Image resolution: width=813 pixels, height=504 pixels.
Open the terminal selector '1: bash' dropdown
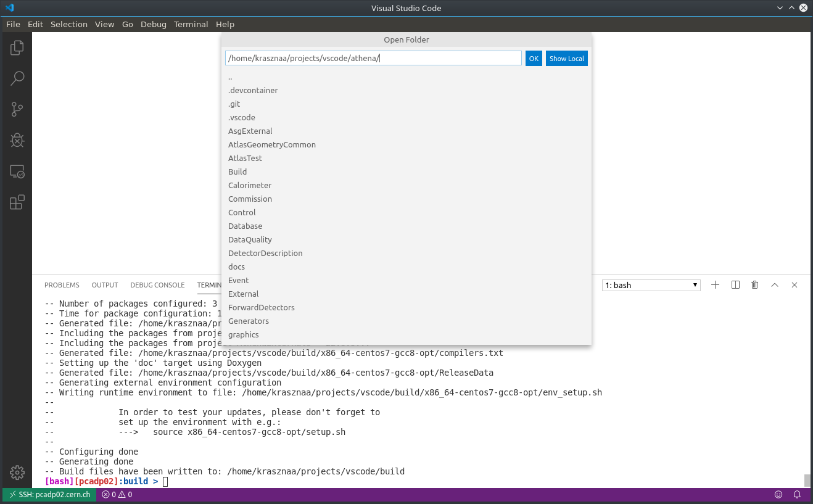pyautogui.click(x=651, y=285)
